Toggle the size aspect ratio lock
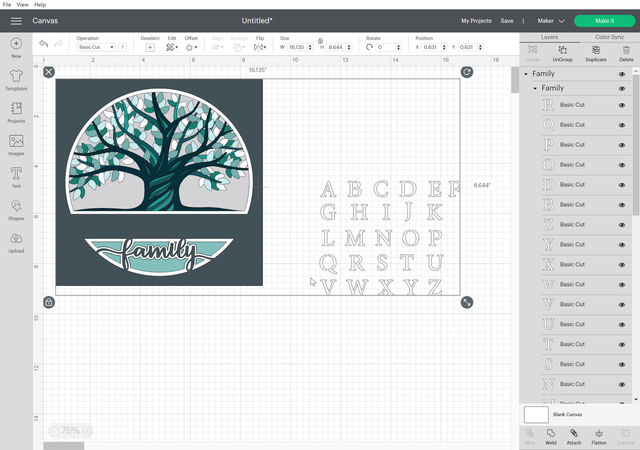The width and height of the screenshot is (640, 450). coord(320,41)
